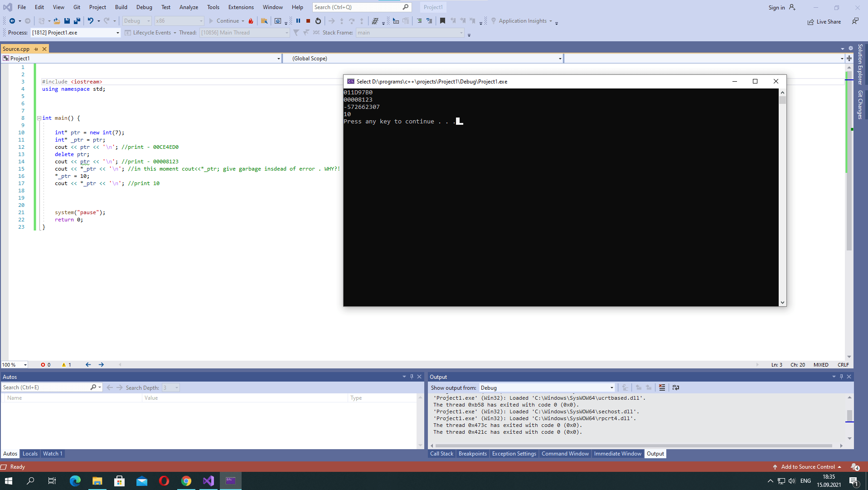Click the send feedback icon

(855, 21)
